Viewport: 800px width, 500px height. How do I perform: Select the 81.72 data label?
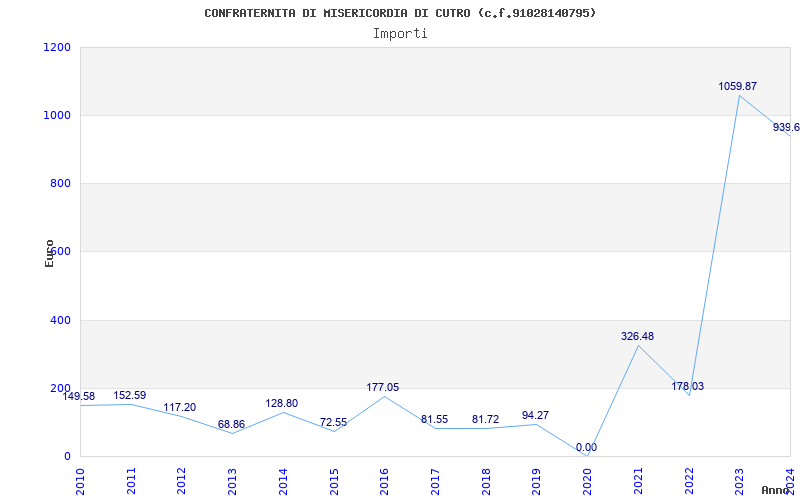485,419
